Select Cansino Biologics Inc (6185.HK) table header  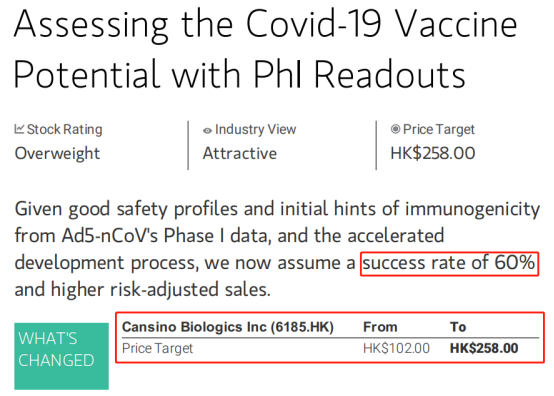tap(228, 327)
